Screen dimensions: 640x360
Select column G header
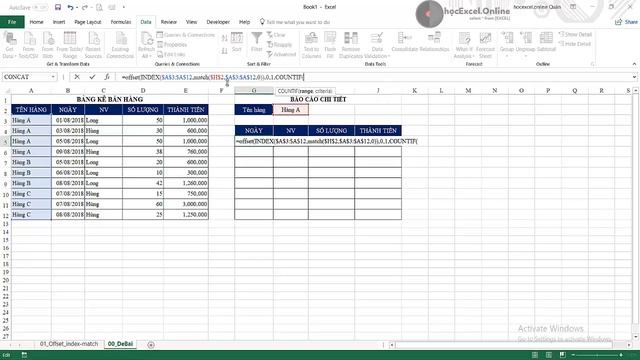pyautogui.click(x=254, y=91)
